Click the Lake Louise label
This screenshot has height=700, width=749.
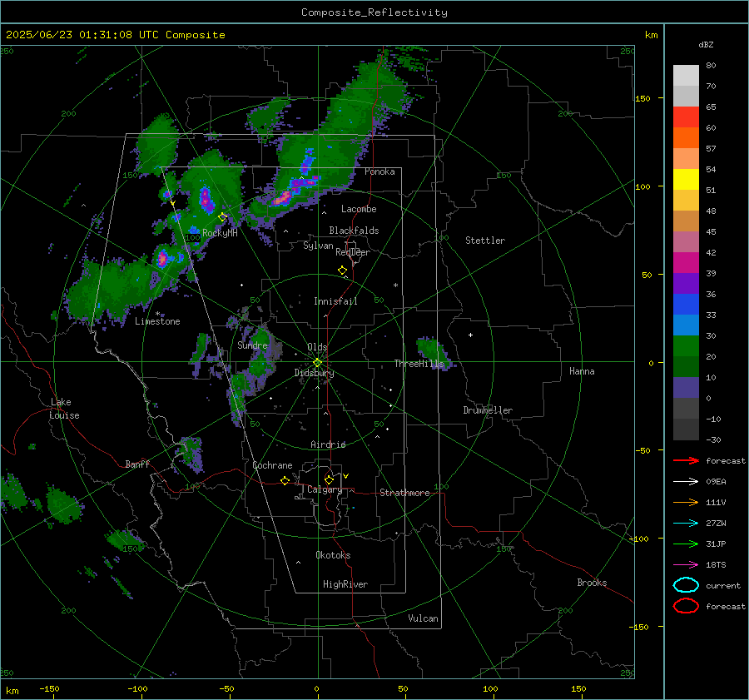[64, 409]
